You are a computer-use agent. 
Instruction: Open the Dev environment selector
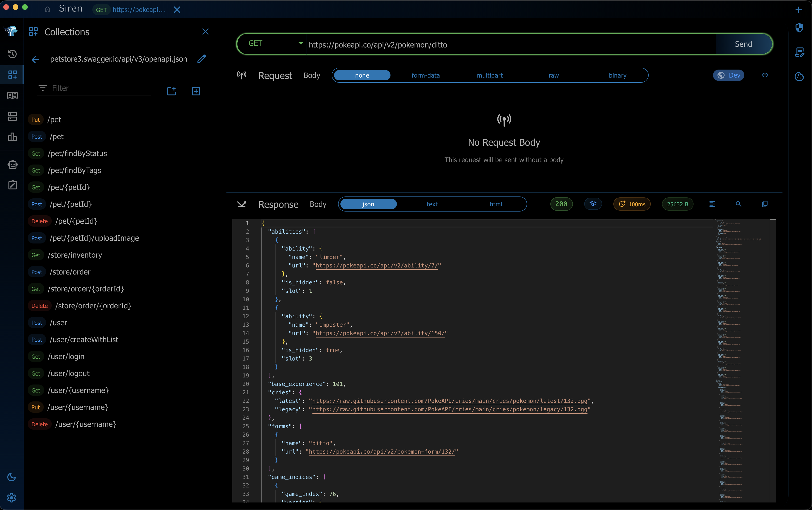(728, 75)
